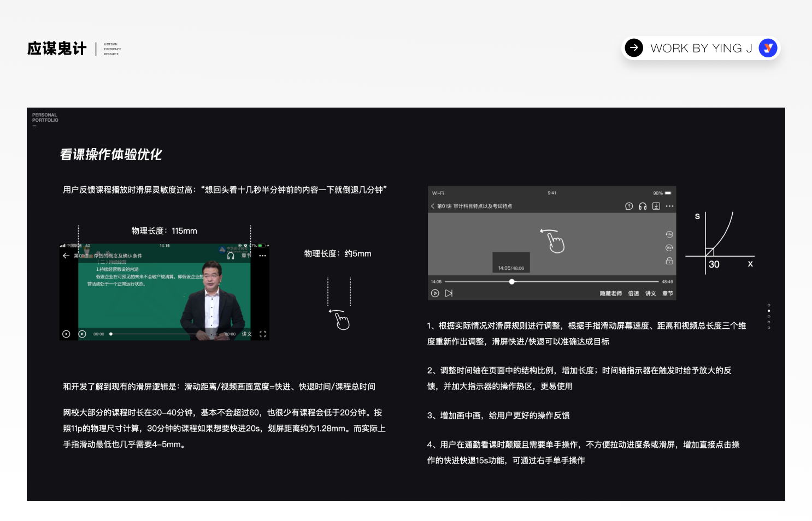This screenshot has width=812, height=521.
Task: Expand the 章节 chapter list
Action: tap(668, 293)
